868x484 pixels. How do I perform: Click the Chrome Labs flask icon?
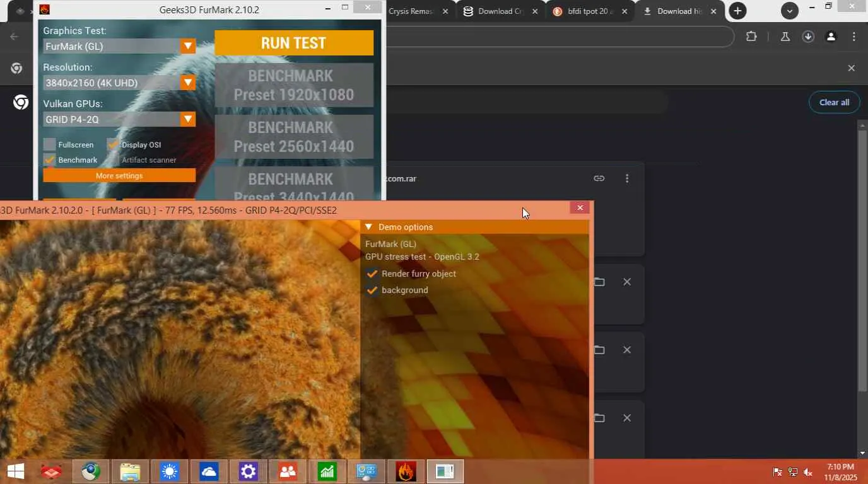785,37
